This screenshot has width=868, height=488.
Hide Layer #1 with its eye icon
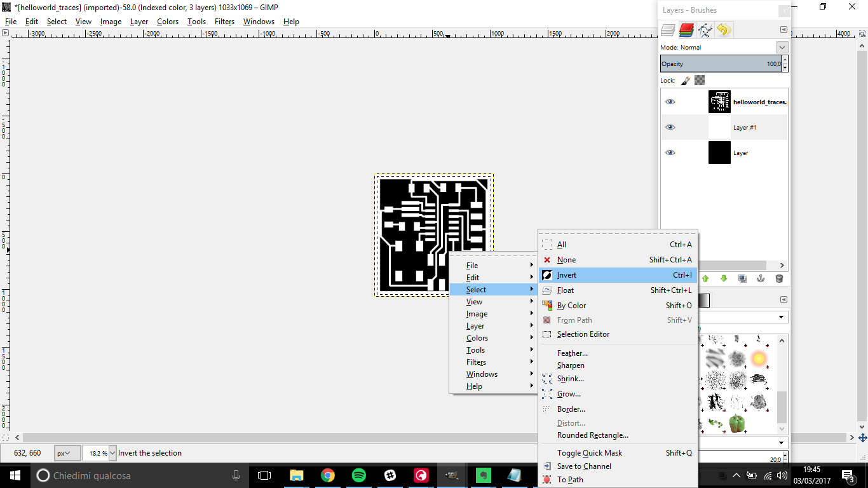click(670, 127)
